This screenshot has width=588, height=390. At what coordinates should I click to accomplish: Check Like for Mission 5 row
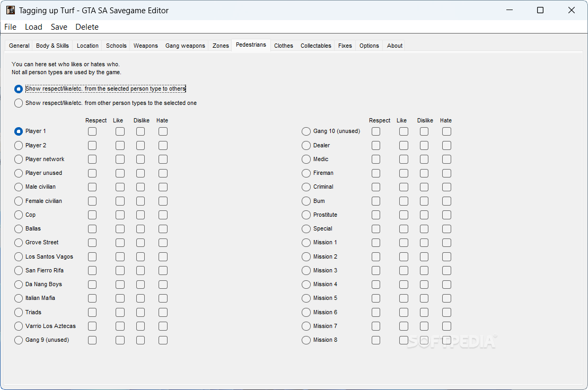(x=403, y=298)
